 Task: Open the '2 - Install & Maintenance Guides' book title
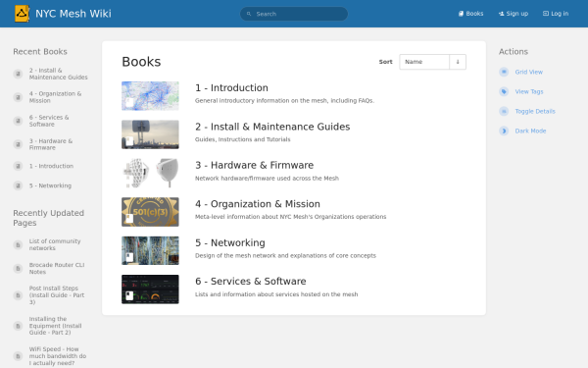point(272,127)
